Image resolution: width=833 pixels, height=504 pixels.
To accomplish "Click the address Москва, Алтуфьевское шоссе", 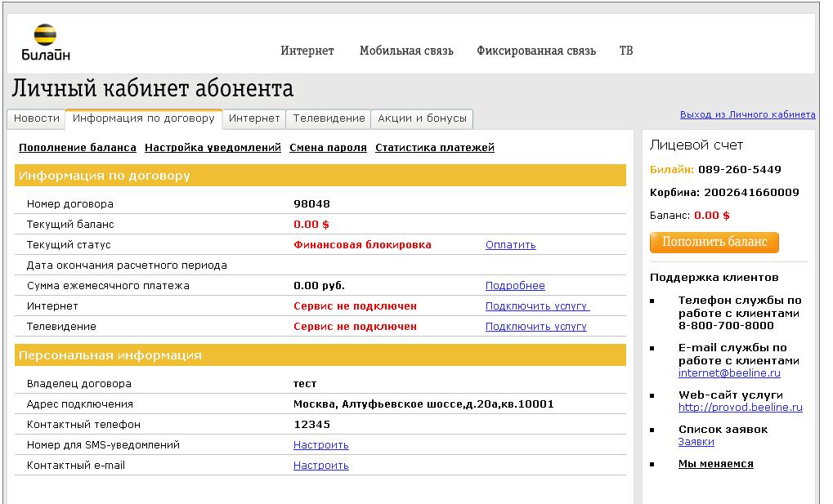I will [424, 404].
